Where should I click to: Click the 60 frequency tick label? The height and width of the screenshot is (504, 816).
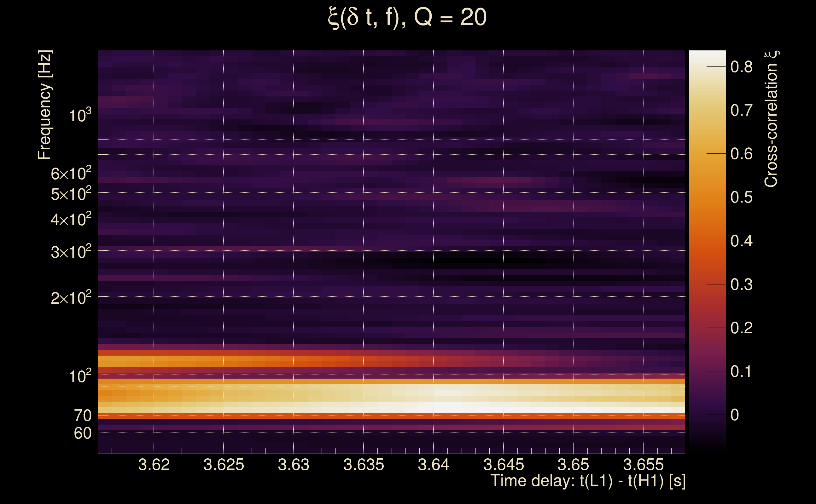pyautogui.click(x=82, y=433)
